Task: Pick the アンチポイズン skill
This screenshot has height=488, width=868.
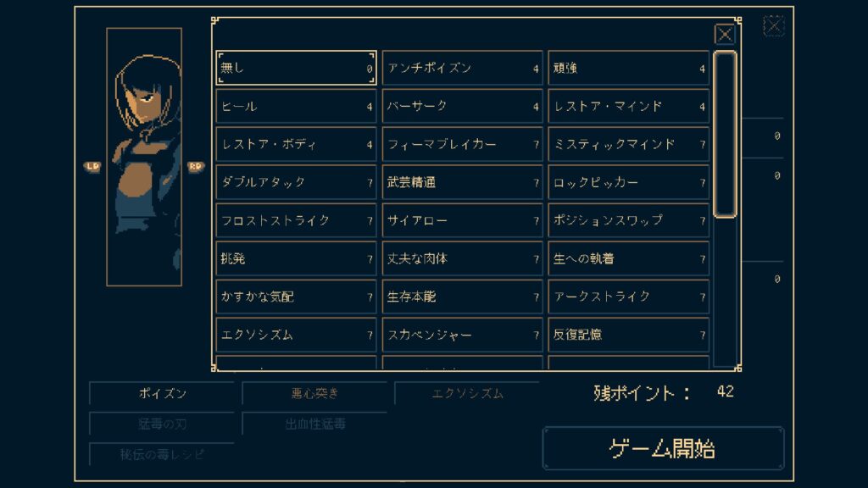Action: point(462,69)
